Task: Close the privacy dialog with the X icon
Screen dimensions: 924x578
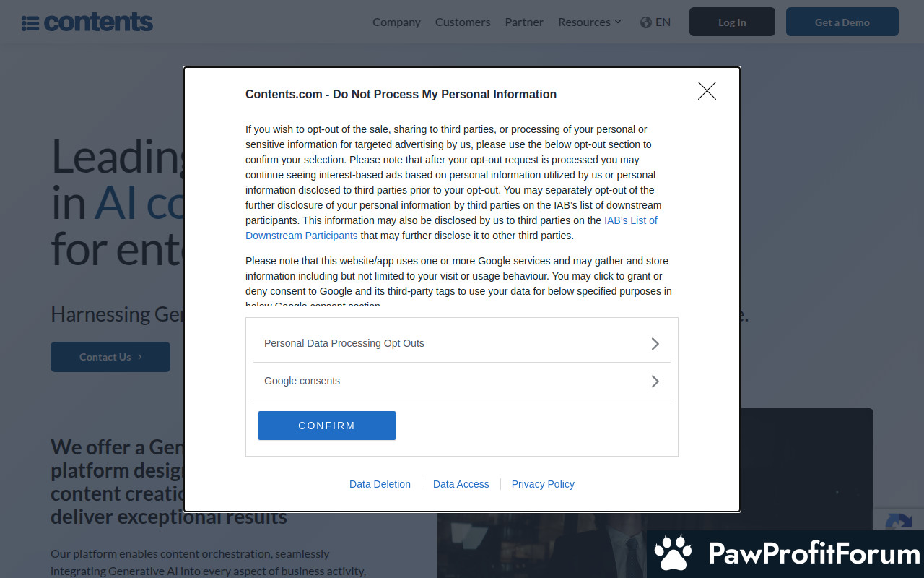Action: [x=707, y=91]
